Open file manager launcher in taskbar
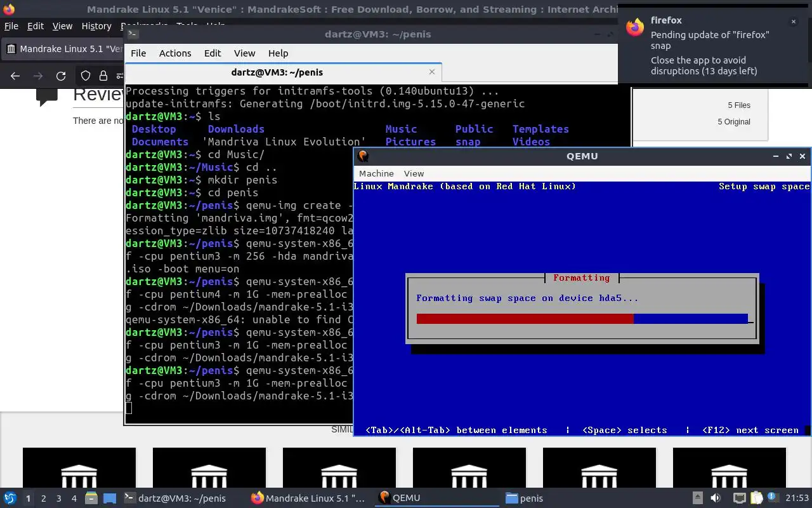This screenshot has width=812, height=508. pos(91,498)
